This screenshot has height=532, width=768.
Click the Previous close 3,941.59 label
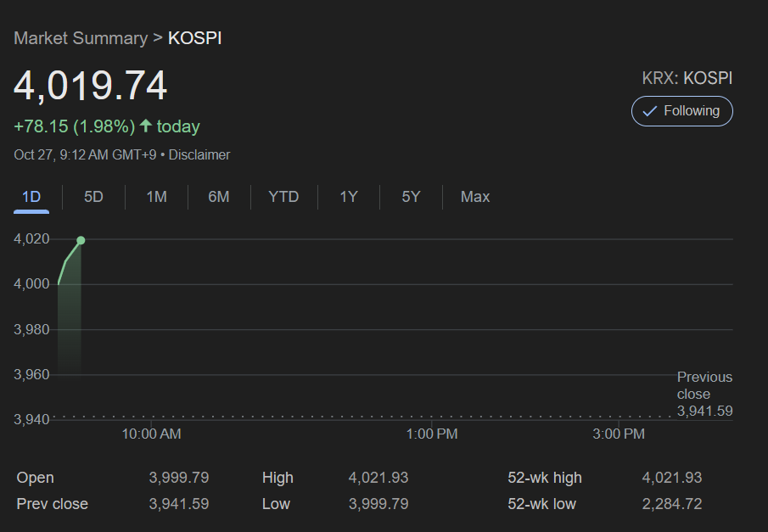tap(704, 394)
